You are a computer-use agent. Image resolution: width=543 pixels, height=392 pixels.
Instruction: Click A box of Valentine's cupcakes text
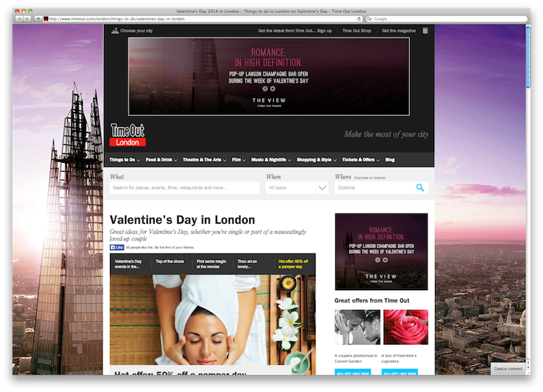[x=399, y=359]
